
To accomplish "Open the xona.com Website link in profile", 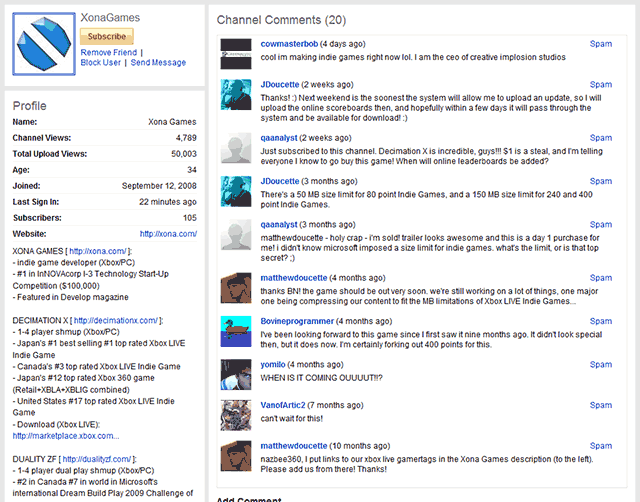I will pos(168,234).
